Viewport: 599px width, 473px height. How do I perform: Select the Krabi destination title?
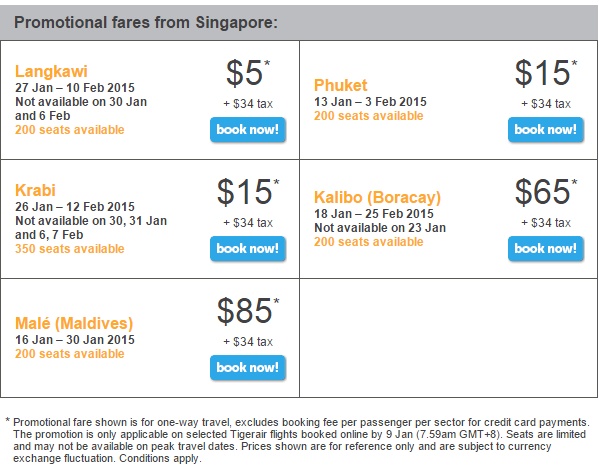click(35, 190)
